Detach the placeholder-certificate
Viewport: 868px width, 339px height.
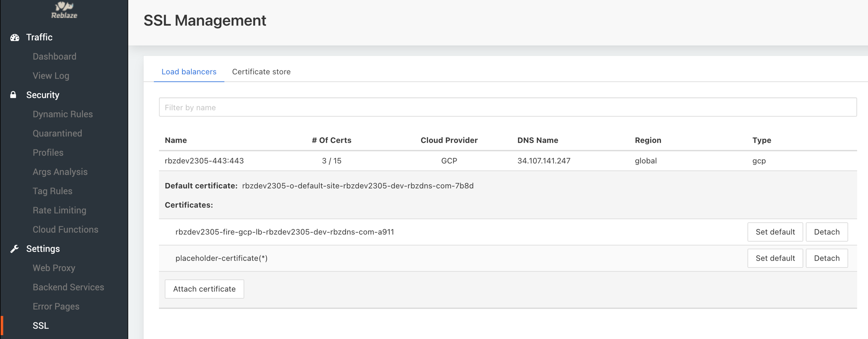[827, 258]
